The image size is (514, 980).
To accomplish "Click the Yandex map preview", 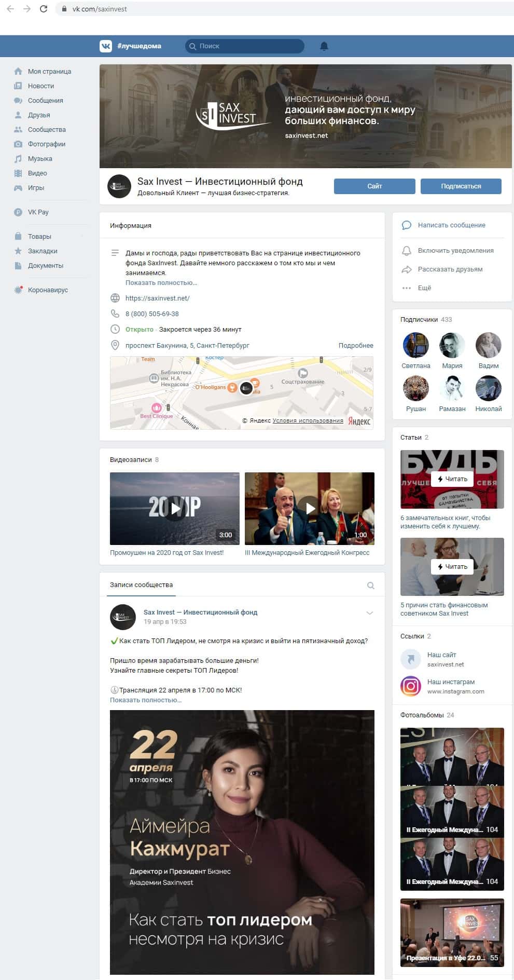I will [242, 393].
